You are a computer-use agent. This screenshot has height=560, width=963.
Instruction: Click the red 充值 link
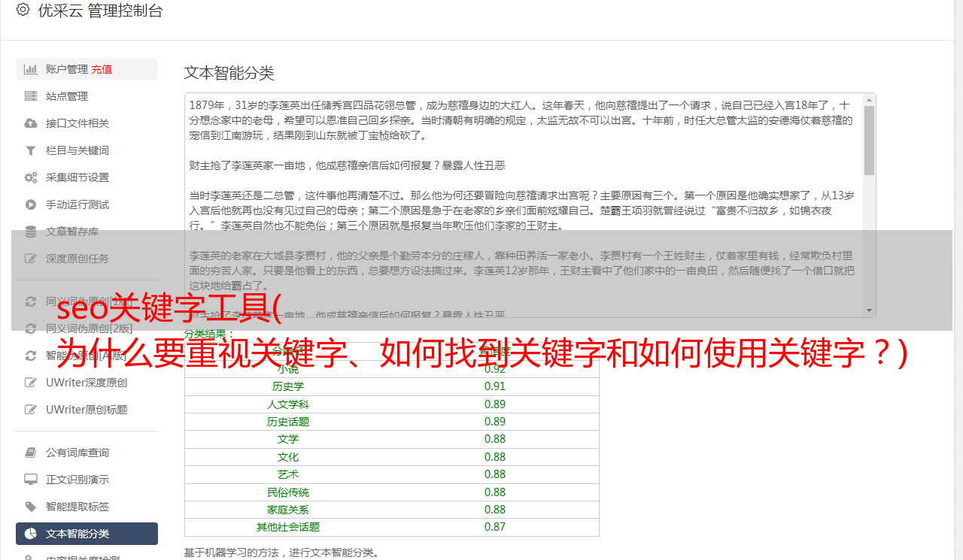point(102,68)
